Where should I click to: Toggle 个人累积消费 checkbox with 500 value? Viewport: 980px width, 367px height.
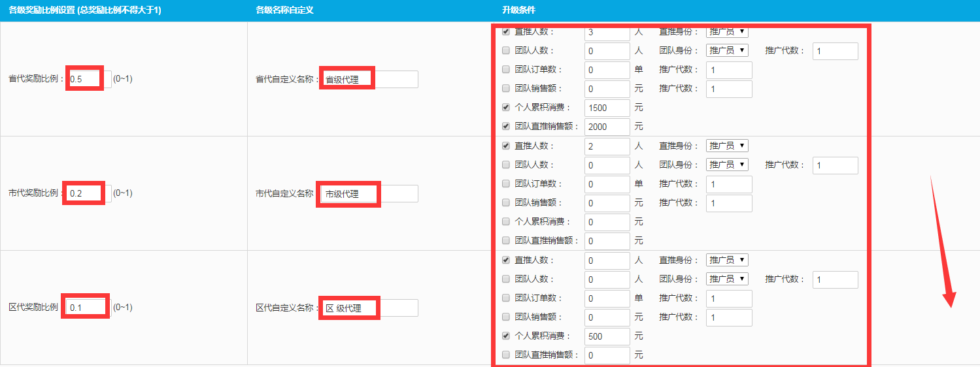point(506,336)
